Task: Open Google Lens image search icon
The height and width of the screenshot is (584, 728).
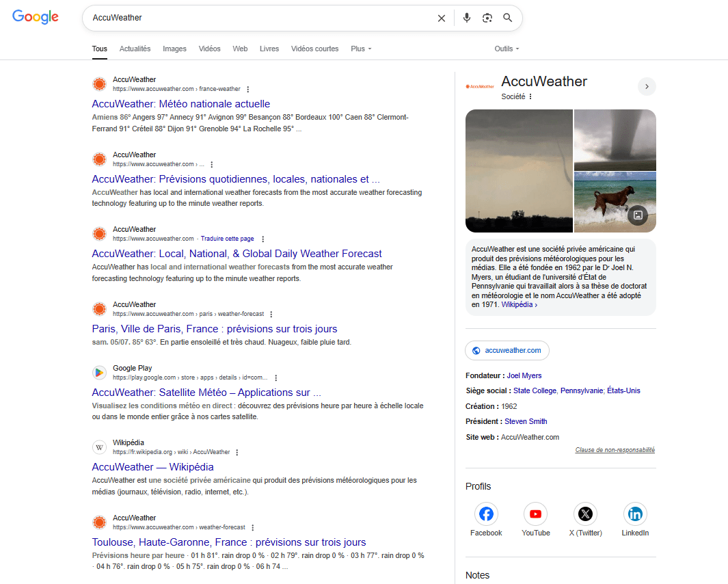Action: click(x=487, y=18)
